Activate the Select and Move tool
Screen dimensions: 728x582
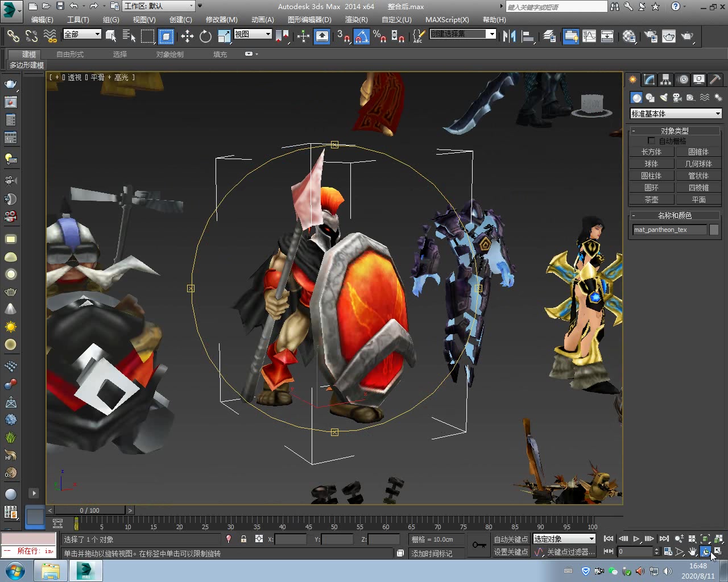(187, 36)
